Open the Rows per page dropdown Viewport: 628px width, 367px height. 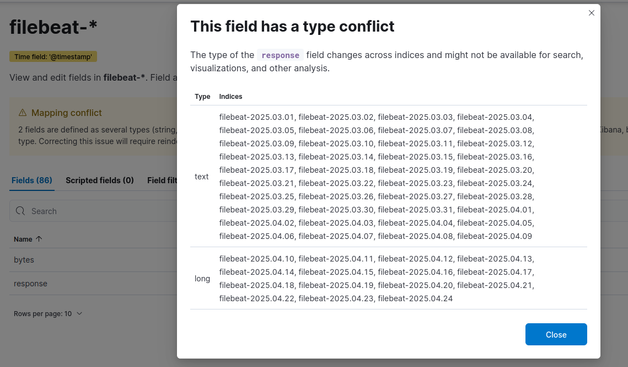click(48, 313)
